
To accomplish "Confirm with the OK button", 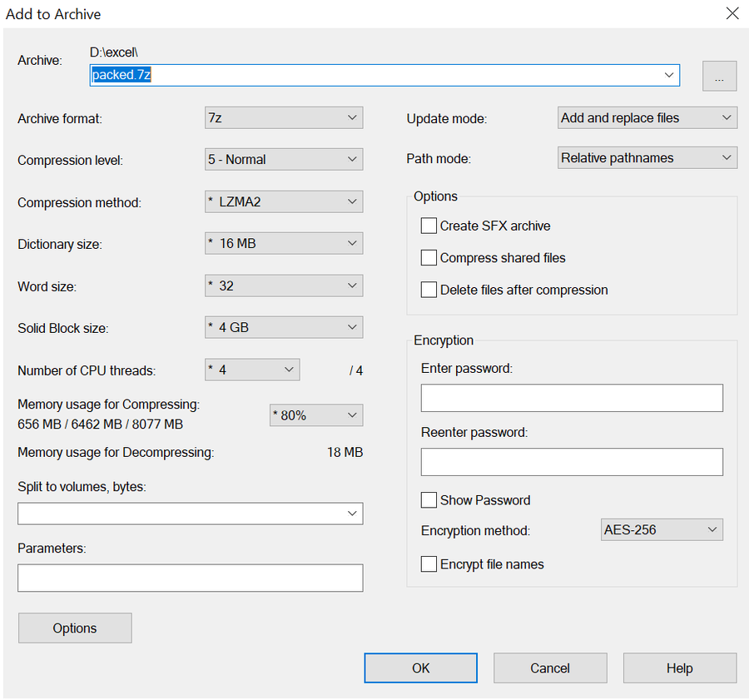I will point(420,668).
